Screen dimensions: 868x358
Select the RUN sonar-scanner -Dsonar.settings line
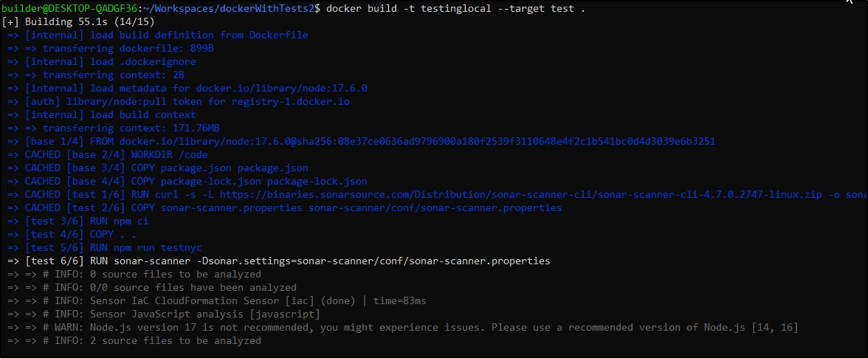(279, 261)
